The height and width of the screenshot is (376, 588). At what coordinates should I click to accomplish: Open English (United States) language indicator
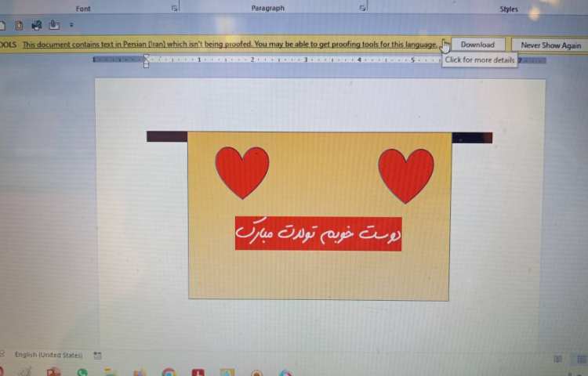49,355
